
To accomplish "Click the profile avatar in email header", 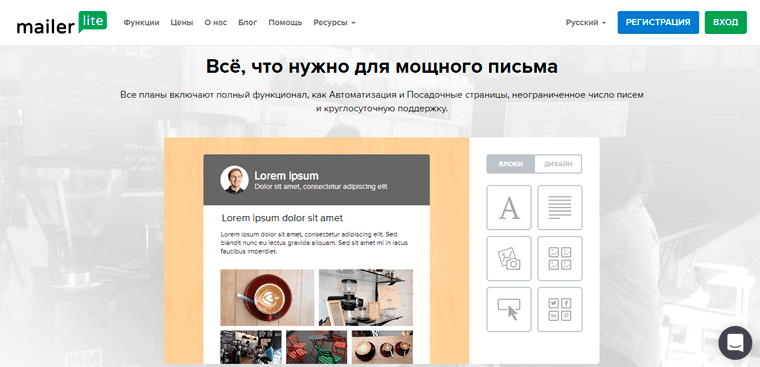I will [234, 179].
